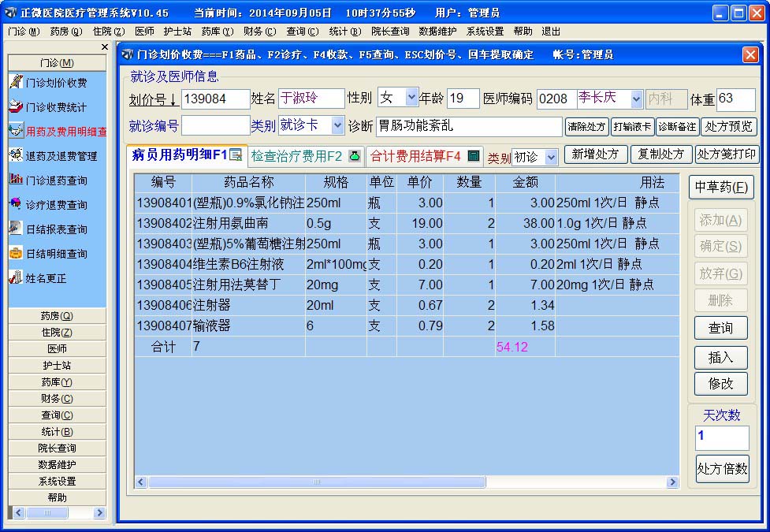The image size is (770, 532).
Task: Click the 处方倍数 button
Action: [x=723, y=469]
